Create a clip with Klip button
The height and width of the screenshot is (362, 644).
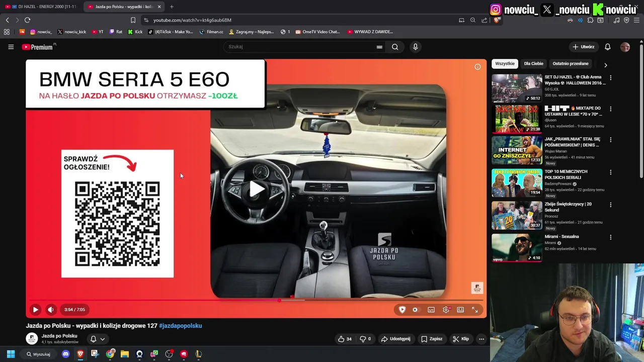(x=461, y=339)
